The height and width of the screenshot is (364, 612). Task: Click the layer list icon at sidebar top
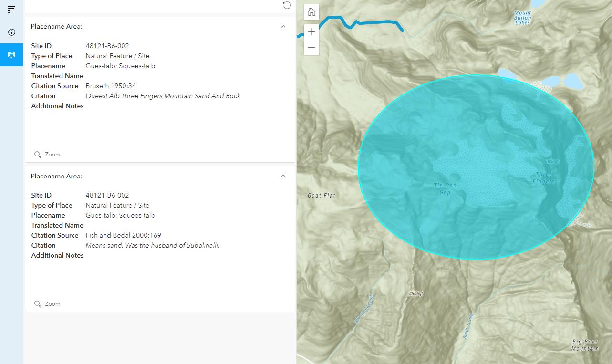pyautogui.click(x=11, y=8)
